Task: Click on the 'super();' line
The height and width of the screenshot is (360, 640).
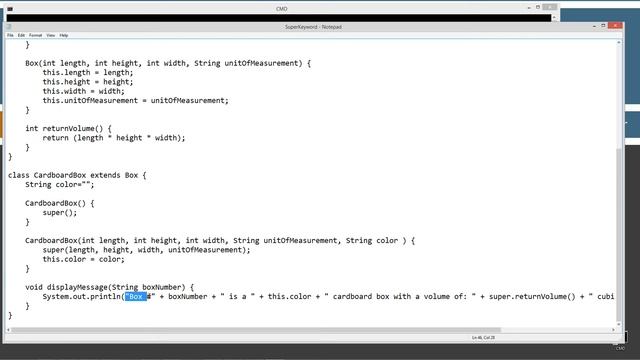Action: point(60,213)
